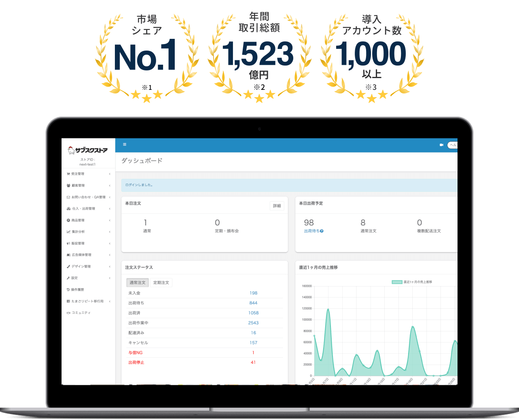
Task: Click the 詳細 button in 本日注文
Action: tap(277, 206)
